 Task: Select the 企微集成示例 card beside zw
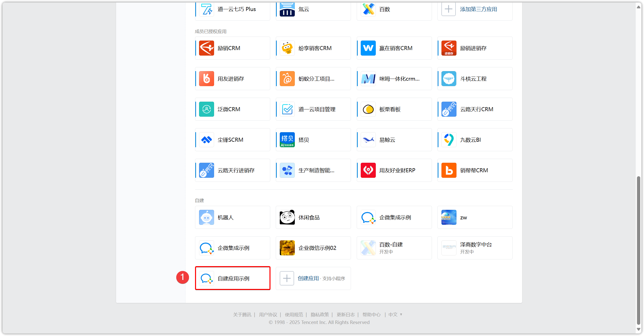[394, 217]
